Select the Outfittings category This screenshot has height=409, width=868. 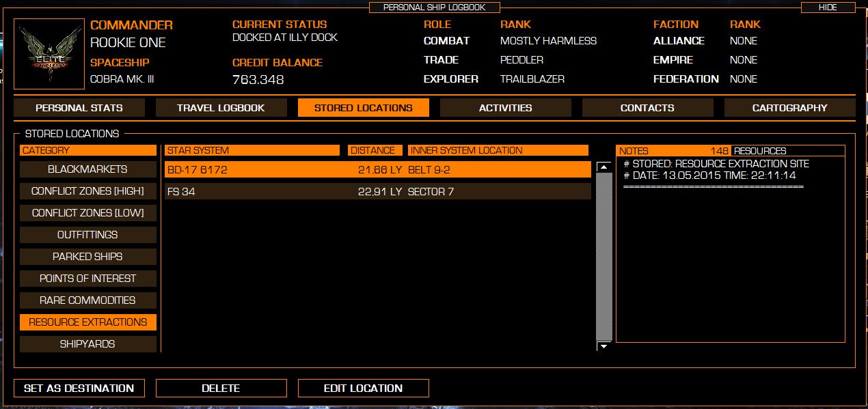coord(88,235)
